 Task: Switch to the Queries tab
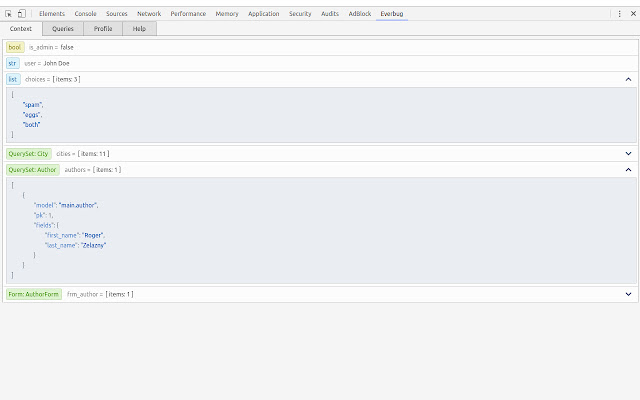(63, 29)
